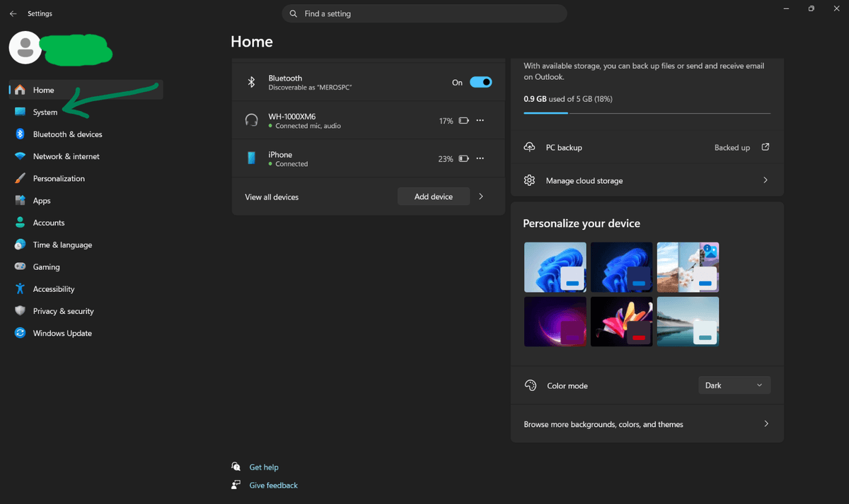Click the Find a setting search field

point(424,13)
